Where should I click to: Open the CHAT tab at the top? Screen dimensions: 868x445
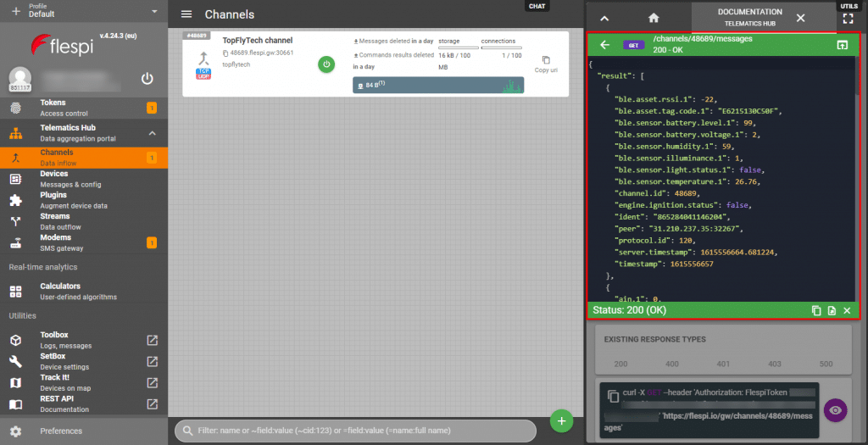click(537, 6)
